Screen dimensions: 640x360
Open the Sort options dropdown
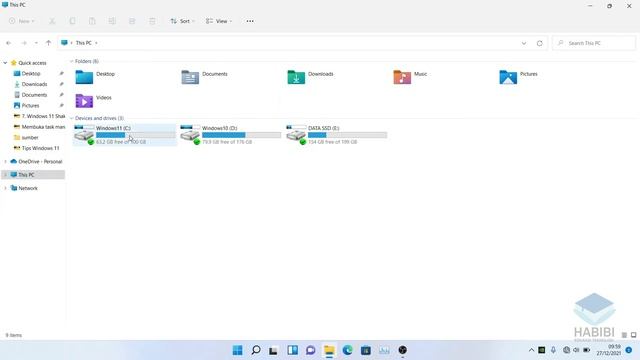point(182,21)
